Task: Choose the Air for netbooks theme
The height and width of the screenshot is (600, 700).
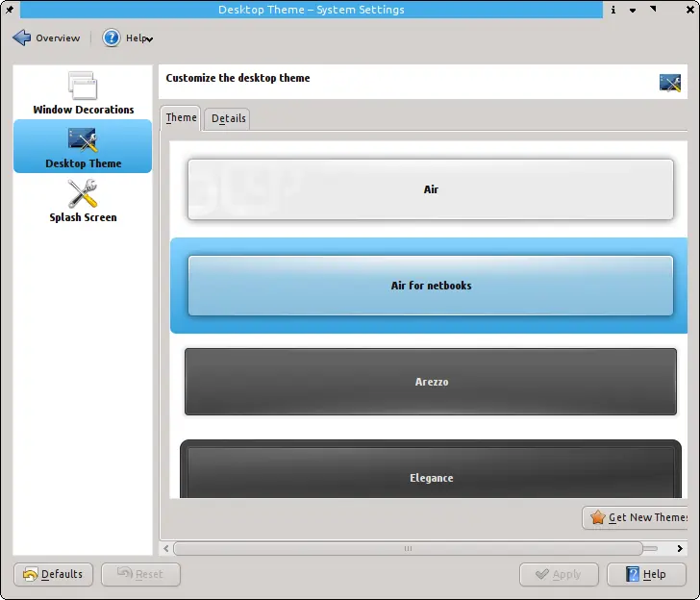Action: pos(431,286)
